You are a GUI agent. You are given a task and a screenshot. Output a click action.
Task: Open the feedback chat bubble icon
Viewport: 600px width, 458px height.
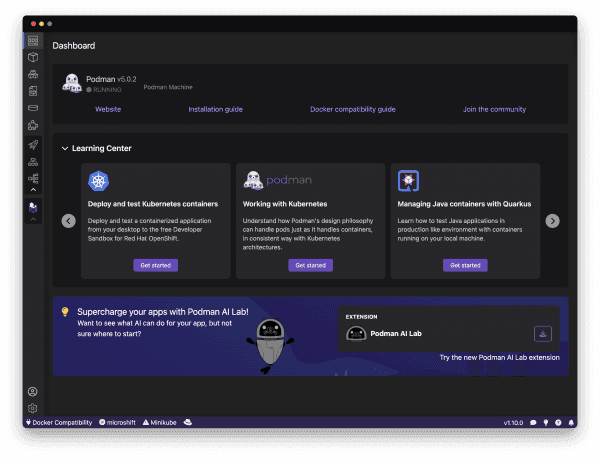tap(533, 423)
